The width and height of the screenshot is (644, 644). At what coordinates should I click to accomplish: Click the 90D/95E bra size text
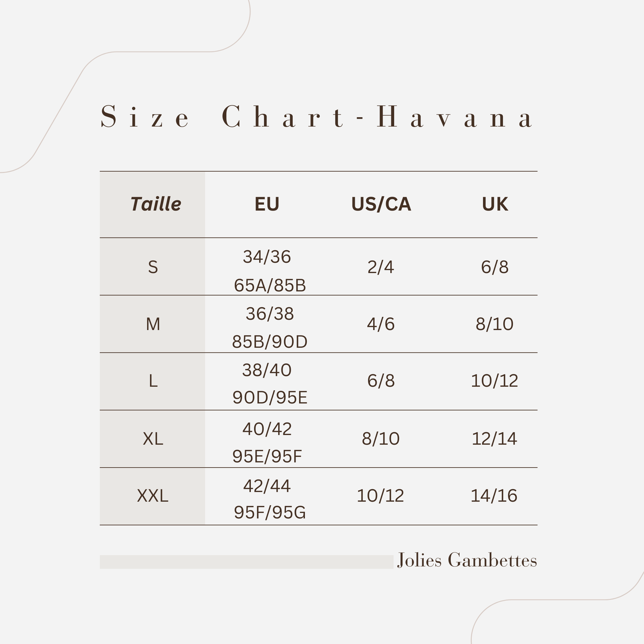pyautogui.click(x=270, y=398)
